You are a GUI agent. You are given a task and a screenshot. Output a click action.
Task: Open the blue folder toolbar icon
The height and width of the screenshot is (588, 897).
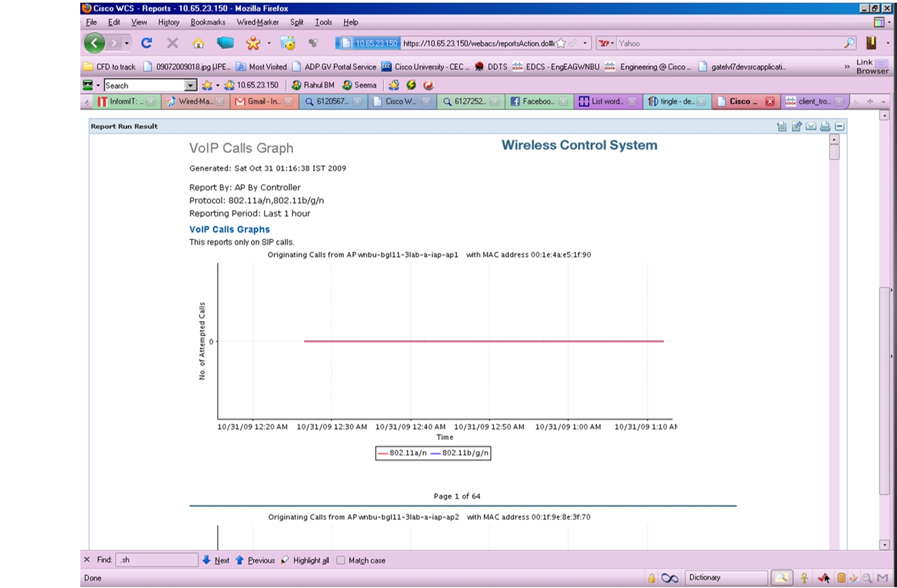click(225, 43)
